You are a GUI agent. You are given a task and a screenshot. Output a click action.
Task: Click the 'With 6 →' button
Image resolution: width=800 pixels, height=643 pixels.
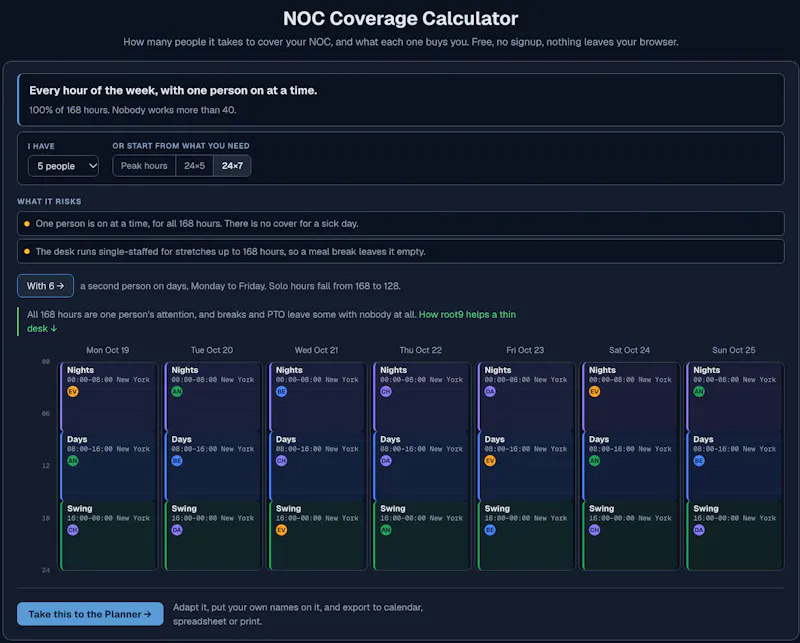point(45,286)
